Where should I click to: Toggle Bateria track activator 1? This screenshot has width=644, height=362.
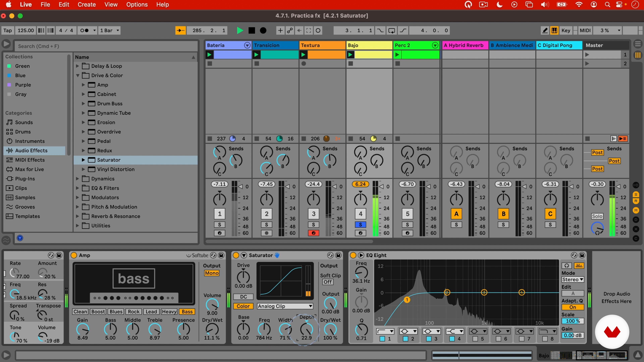220,214
